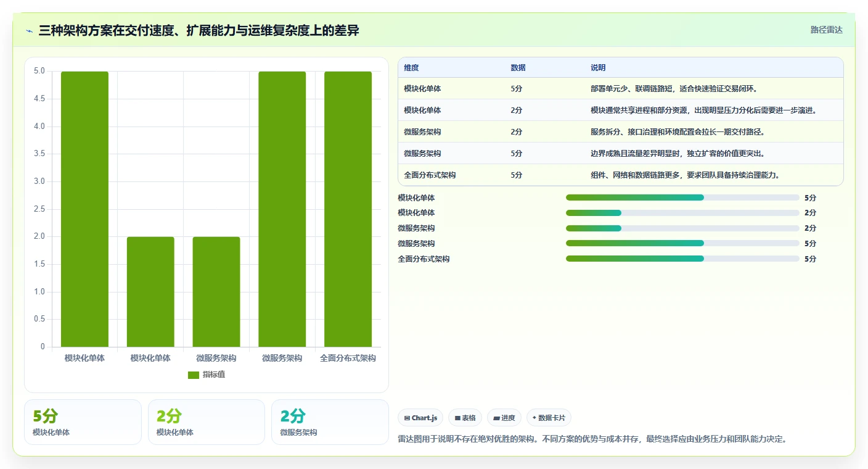Toggle the 指标值 legend swatch
The height and width of the screenshot is (469, 868).
coord(194,375)
